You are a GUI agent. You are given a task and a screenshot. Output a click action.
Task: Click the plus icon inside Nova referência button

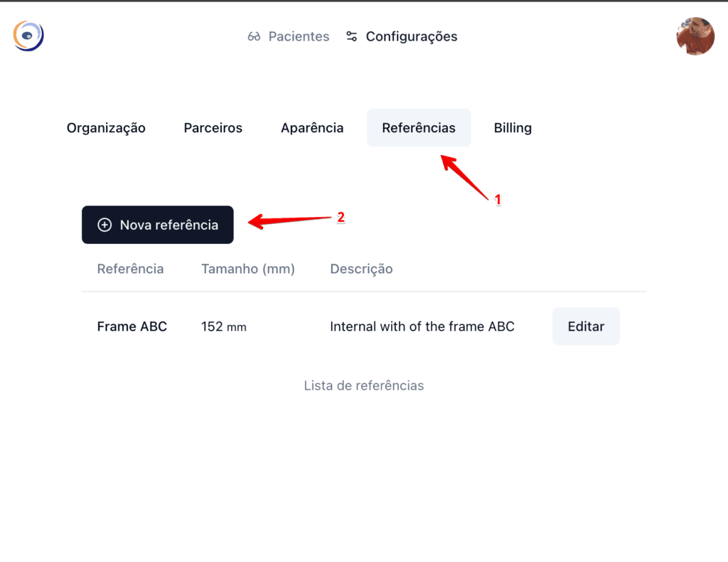coord(105,224)
